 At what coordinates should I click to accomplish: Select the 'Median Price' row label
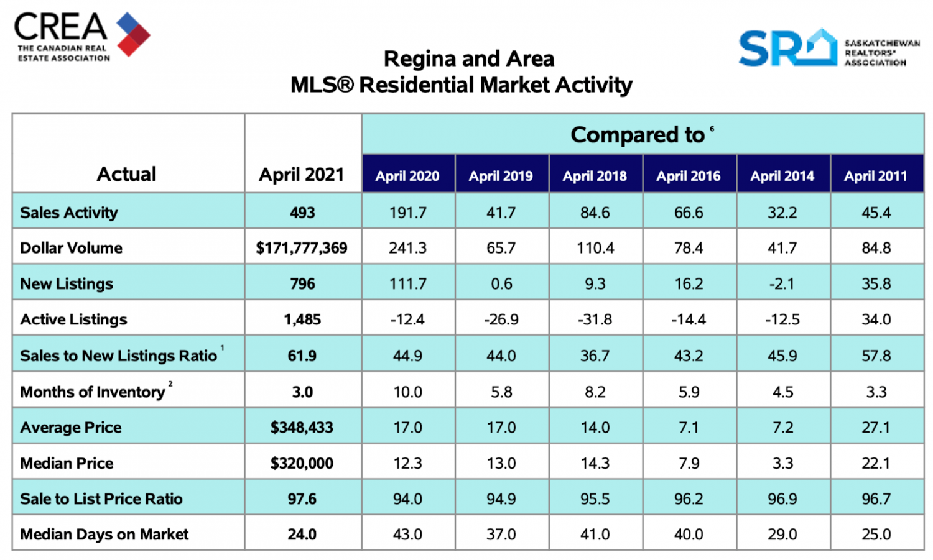pos(67,463)
